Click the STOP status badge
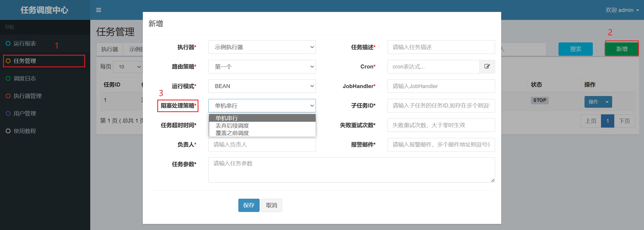The width and height of the screenshot is (644, 230). tap(540, 100)
